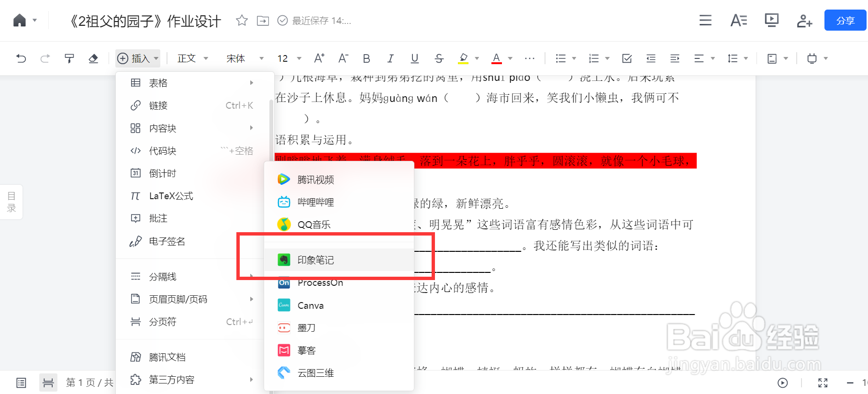868x394 pixels.
Task: Choose 墨刀 from the submenu
Action: coord(339,328)
